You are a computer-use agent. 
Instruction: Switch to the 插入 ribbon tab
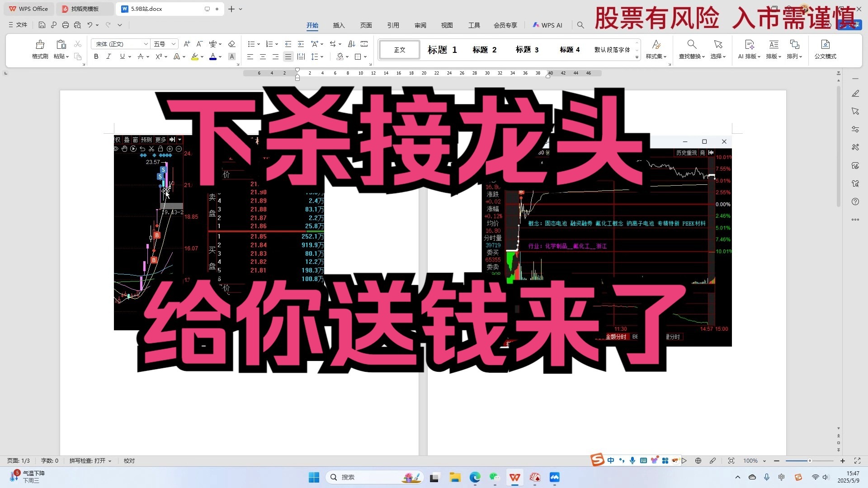click(339, 25)
